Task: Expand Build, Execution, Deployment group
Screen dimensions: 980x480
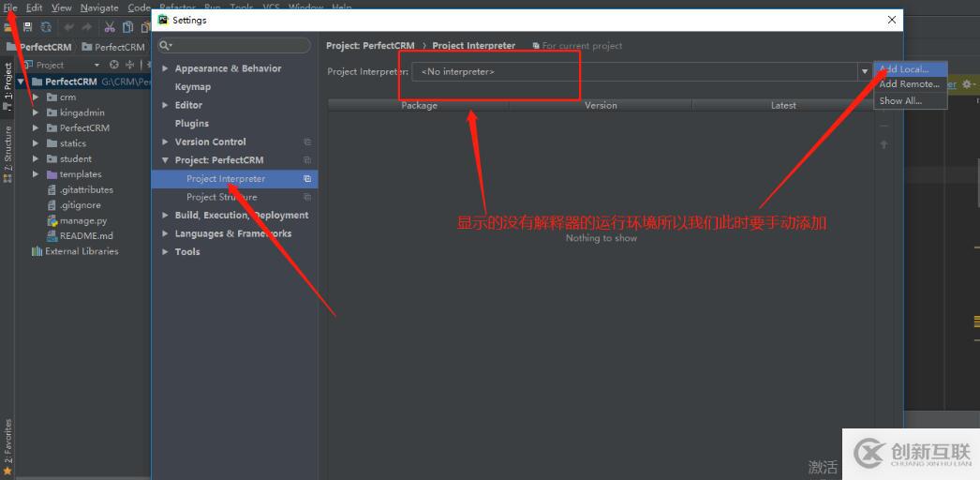Action: (165, 215)
